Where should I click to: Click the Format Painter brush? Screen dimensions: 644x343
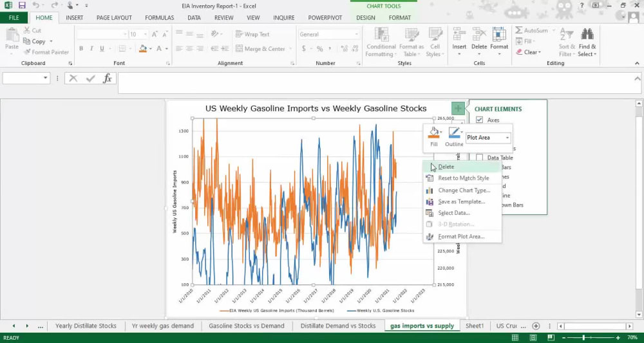pyautogui.click(x=28, y=52)
